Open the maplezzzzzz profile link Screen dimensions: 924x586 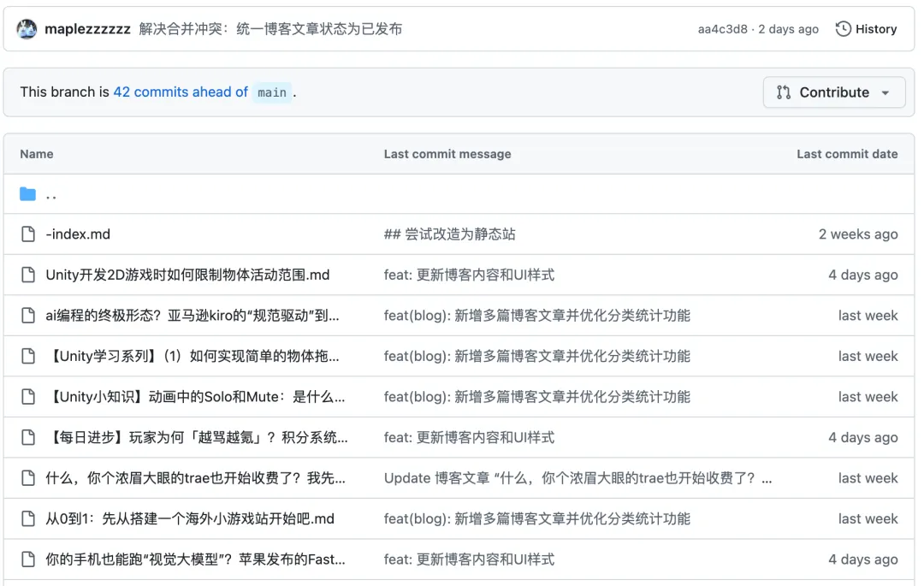87,29
